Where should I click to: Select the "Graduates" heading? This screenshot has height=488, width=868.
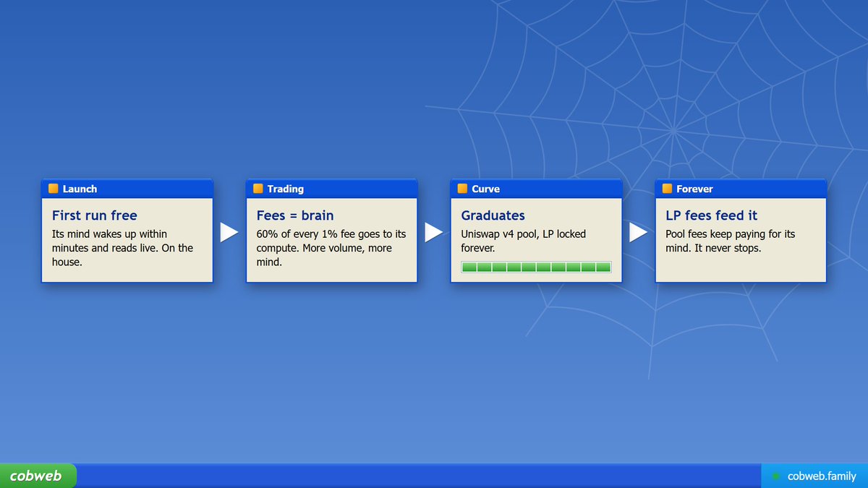coord(493,215)
